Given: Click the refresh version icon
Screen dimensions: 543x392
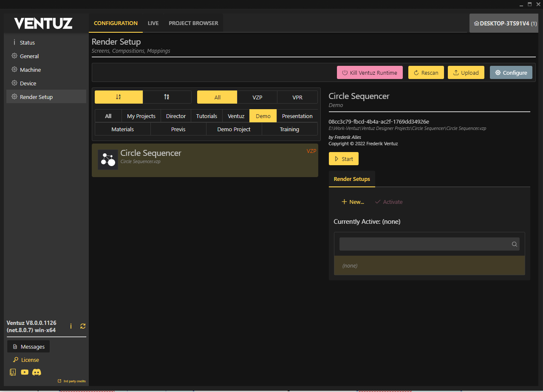Looking at the screenshot, I should pyautogui.click(x=83, y=326).
